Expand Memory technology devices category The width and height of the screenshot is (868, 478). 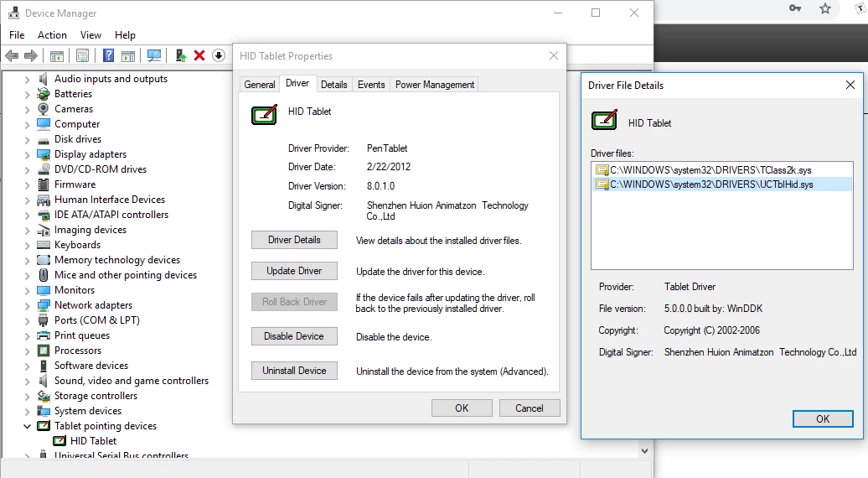click(27, 260)
